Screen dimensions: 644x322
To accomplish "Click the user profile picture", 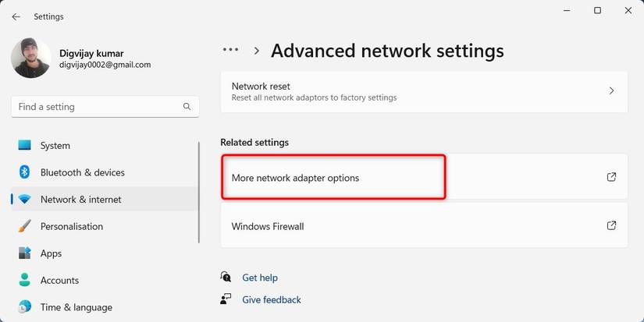I will pos(30,58).
